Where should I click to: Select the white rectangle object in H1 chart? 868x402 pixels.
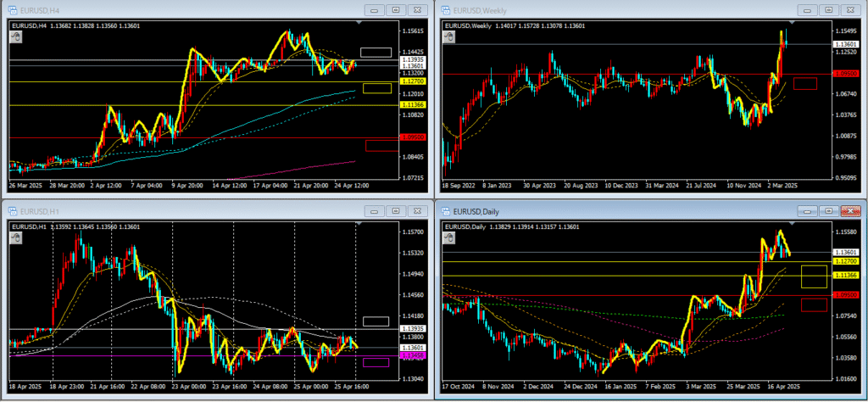(x=376, y=321)
